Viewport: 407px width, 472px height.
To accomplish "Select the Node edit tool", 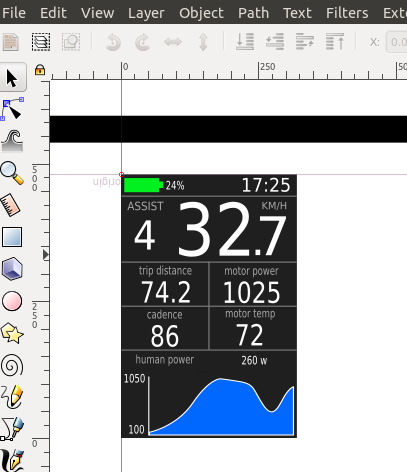I will click(x=12, y=109).
